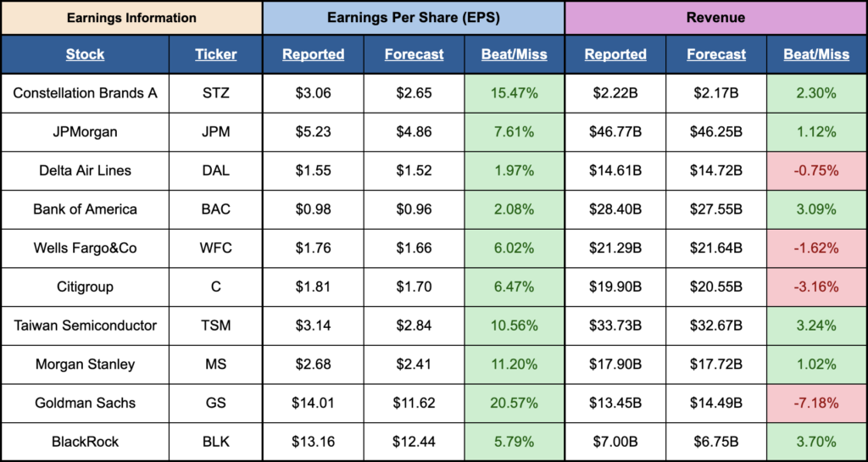Select the WFC ticker cell
868x462 pixels.
click(215, 248)
